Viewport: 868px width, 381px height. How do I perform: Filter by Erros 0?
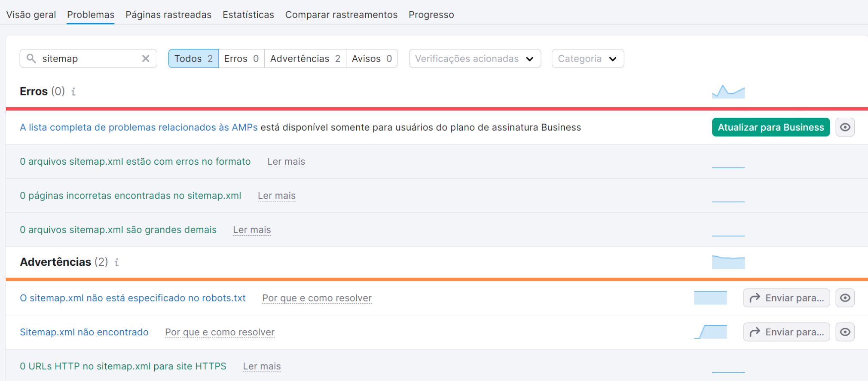pyautogui.click(x=241, y=58)
